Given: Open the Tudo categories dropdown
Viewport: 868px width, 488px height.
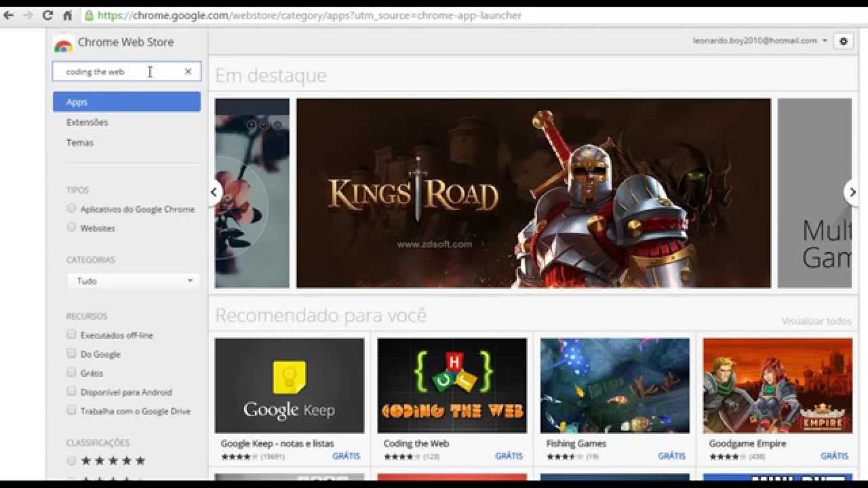Looking at the screenshot, I should coord(133,281).
